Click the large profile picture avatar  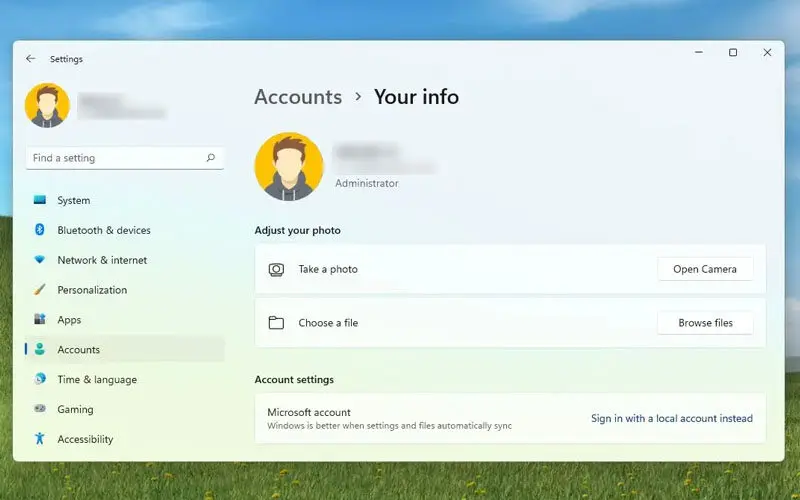click(x=289, y=167)
